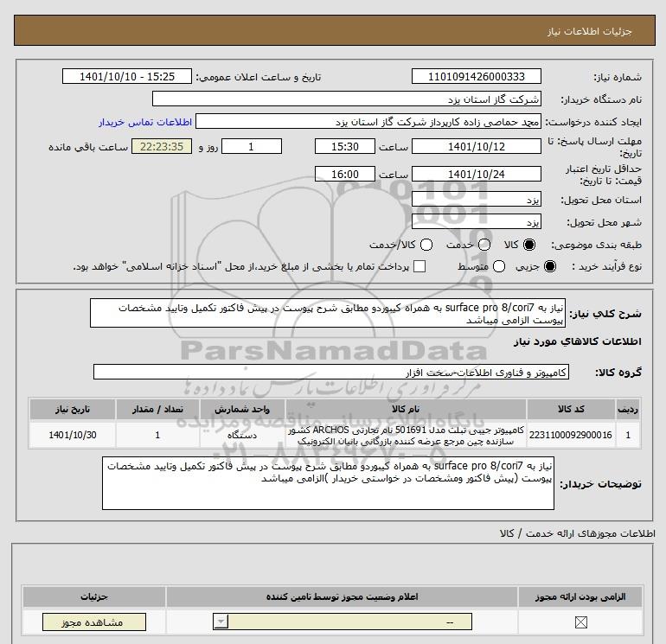Click the price validity date 1401/10/24
Screen dimensions: 666x644
(x=476, y=174)
